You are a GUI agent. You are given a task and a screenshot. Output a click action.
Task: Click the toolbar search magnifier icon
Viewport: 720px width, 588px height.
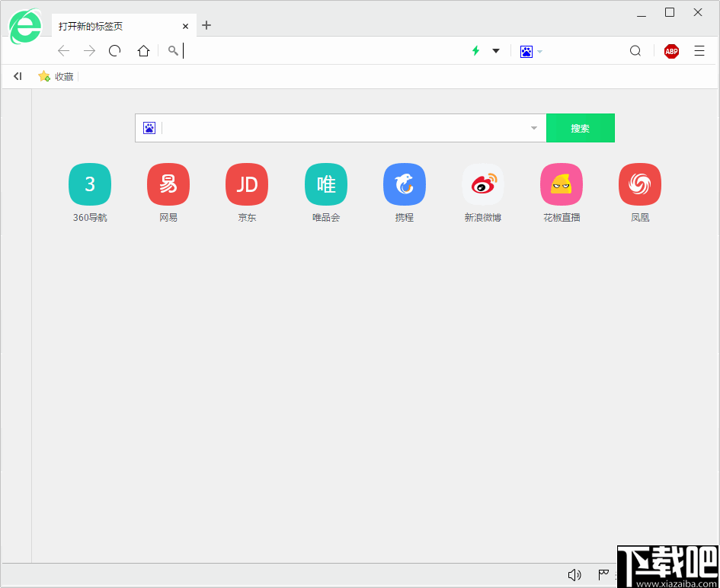pos(635,50)
